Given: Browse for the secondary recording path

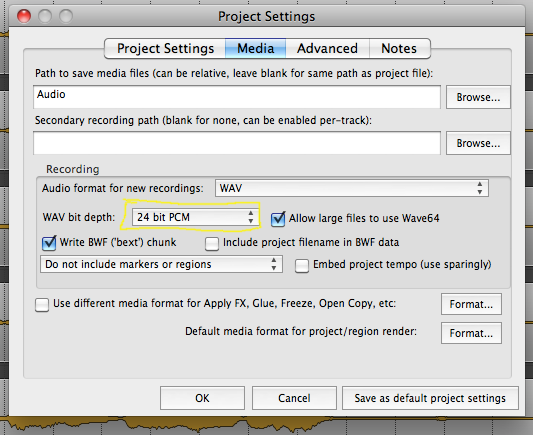Looking at the screenshot, I should [478, 143].
